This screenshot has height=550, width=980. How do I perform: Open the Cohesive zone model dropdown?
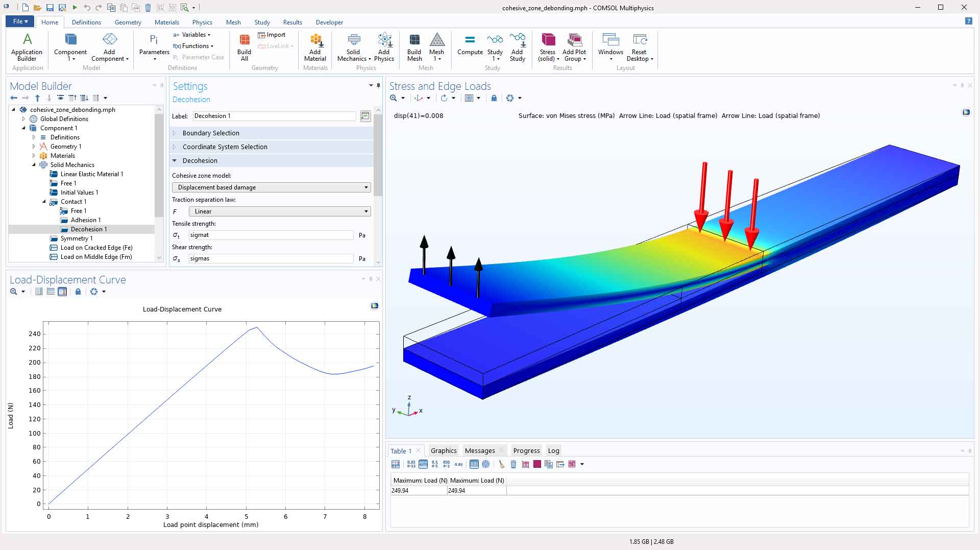click(271, 187)
